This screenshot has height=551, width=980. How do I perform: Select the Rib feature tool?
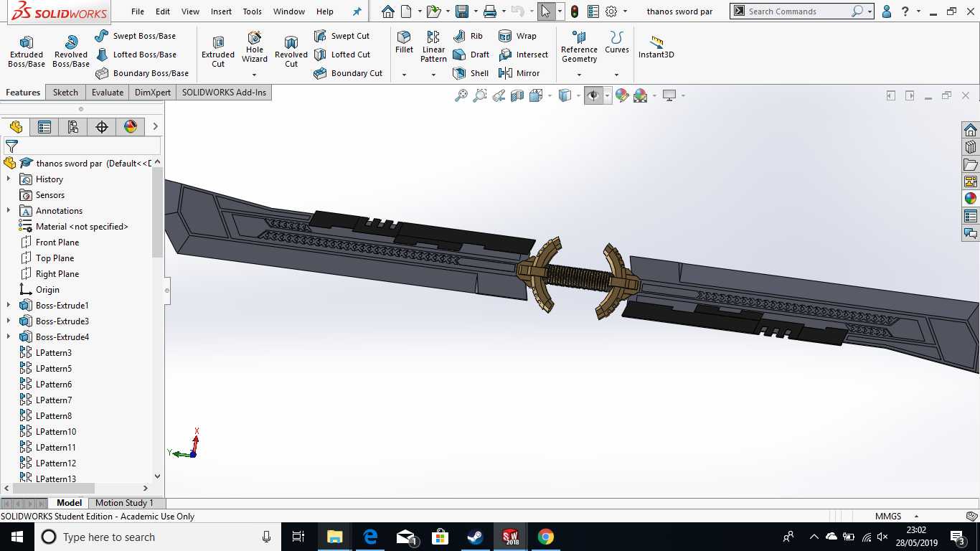(468, 36)
